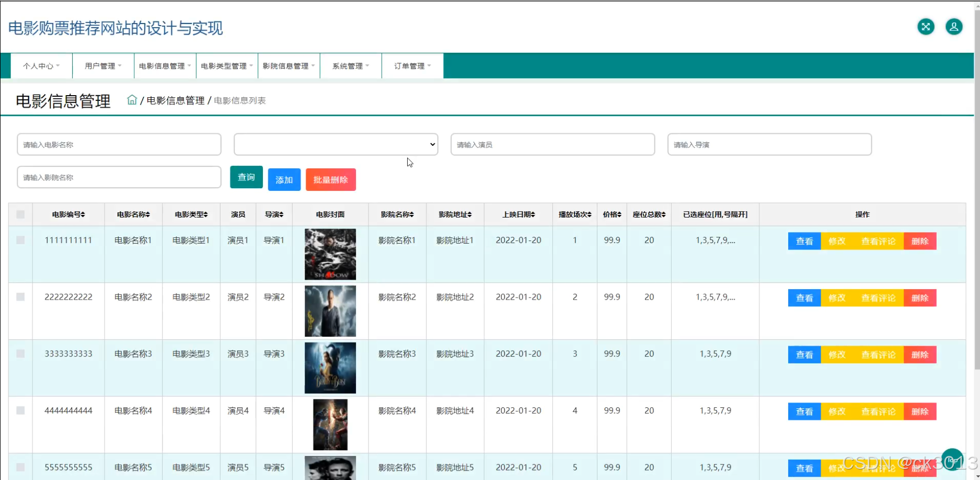Focus the 请输入演员 input field
980x480 pixels.
coord(552,144)
